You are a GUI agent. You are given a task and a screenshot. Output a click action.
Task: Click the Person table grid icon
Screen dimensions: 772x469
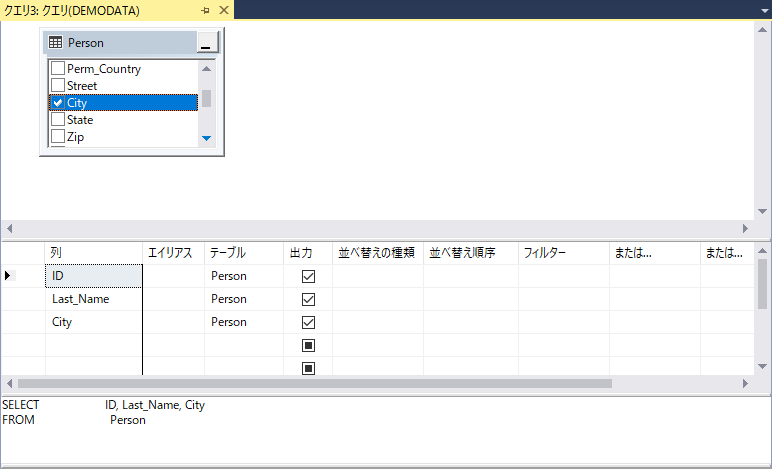(x=56, y=43)
